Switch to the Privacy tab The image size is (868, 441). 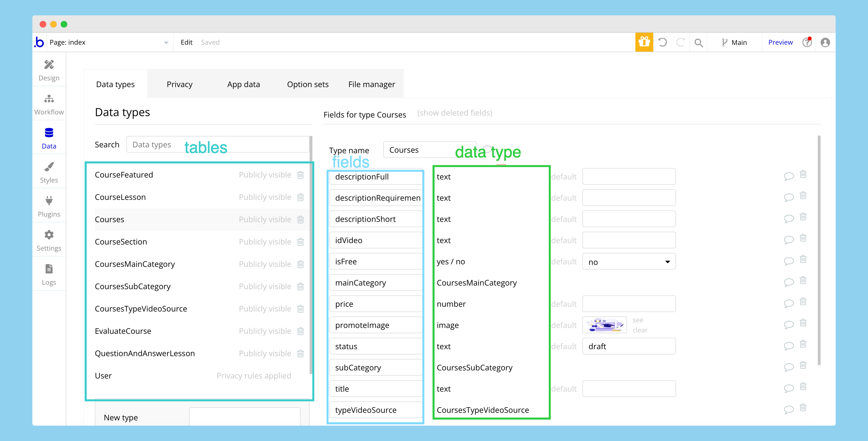(x=179, y=84)
